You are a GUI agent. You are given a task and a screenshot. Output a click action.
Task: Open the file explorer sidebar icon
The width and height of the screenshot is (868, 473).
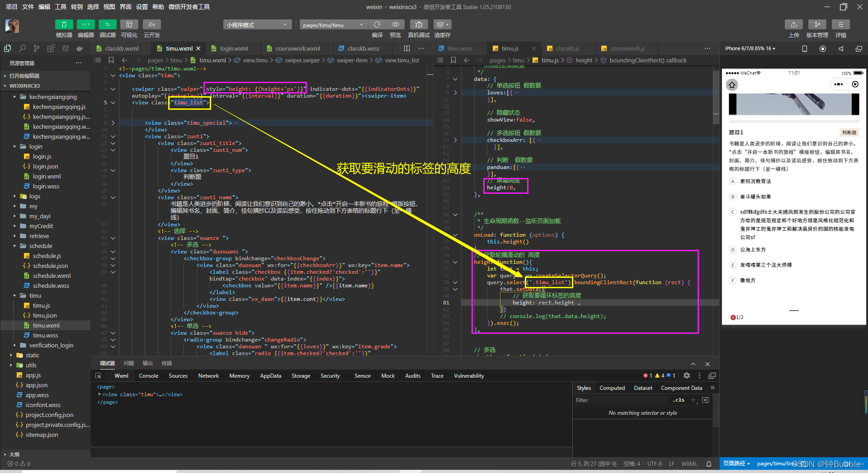point(8,48)
